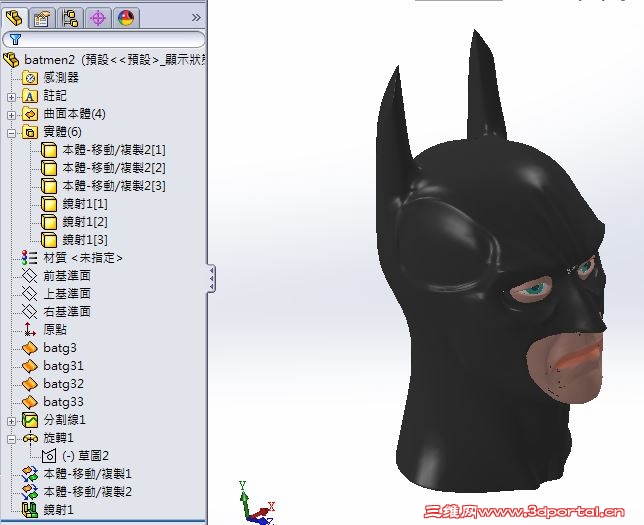Click the batg32 text label

pos(64,384)
